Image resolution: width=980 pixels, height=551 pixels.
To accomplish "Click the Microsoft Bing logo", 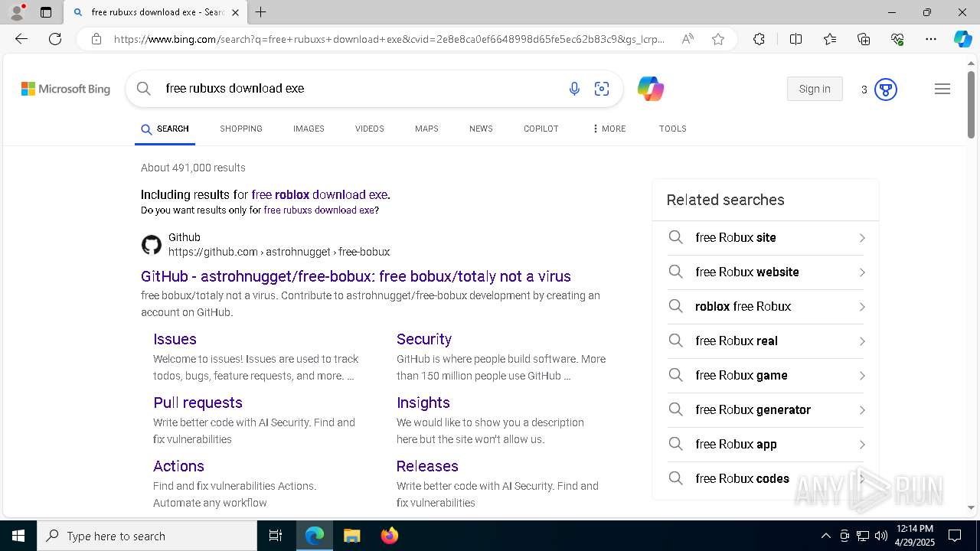I will (66, 89).
